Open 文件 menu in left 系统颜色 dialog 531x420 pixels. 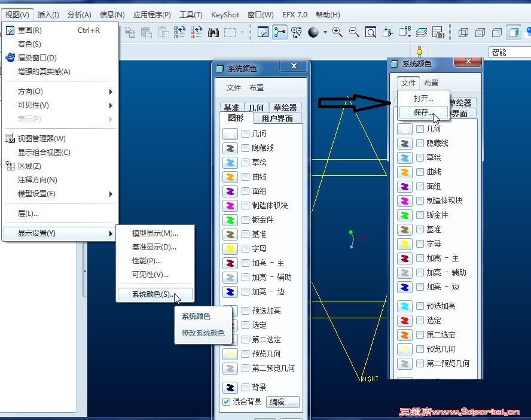[x=234, y=88]
